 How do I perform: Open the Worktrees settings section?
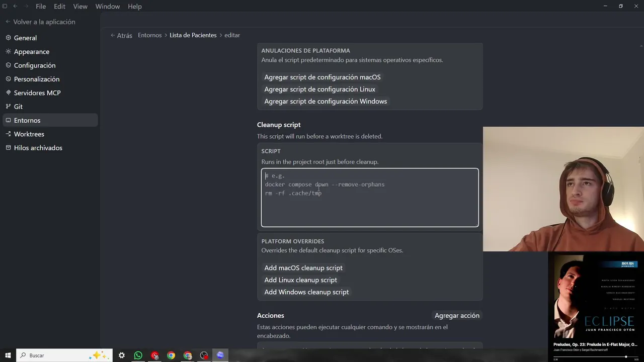(50, 134)
